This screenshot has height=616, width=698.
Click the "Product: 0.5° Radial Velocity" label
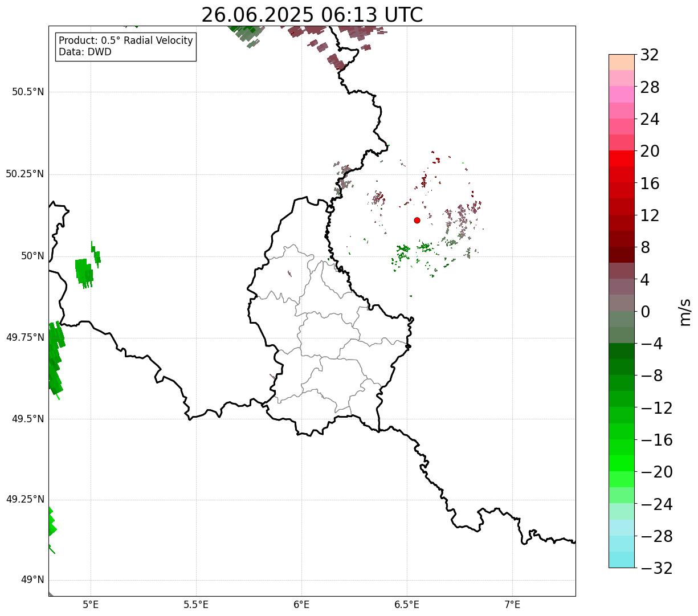[x=126, y=41]
